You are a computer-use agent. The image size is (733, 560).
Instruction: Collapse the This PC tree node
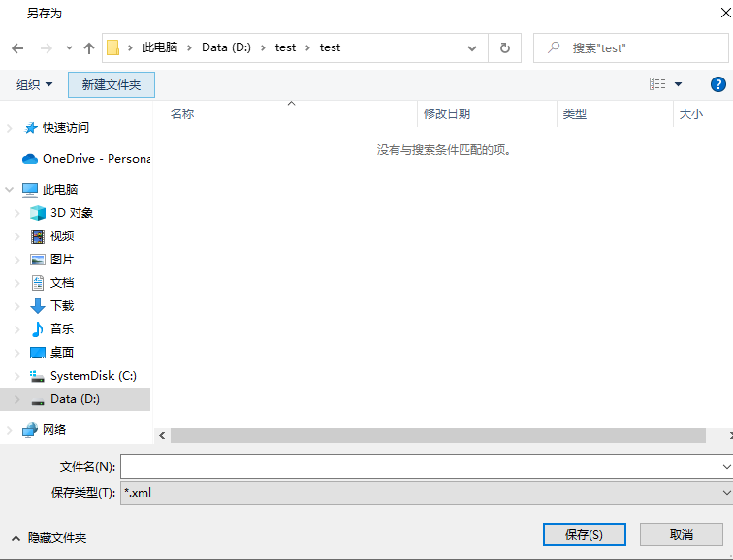point(9,190)
